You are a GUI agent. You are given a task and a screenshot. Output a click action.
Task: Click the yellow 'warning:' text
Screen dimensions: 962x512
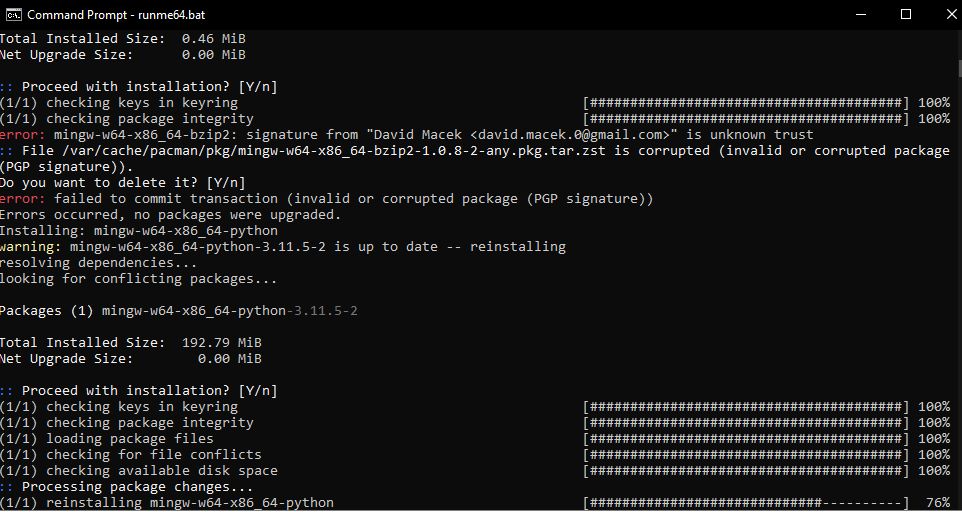point(31,246)
